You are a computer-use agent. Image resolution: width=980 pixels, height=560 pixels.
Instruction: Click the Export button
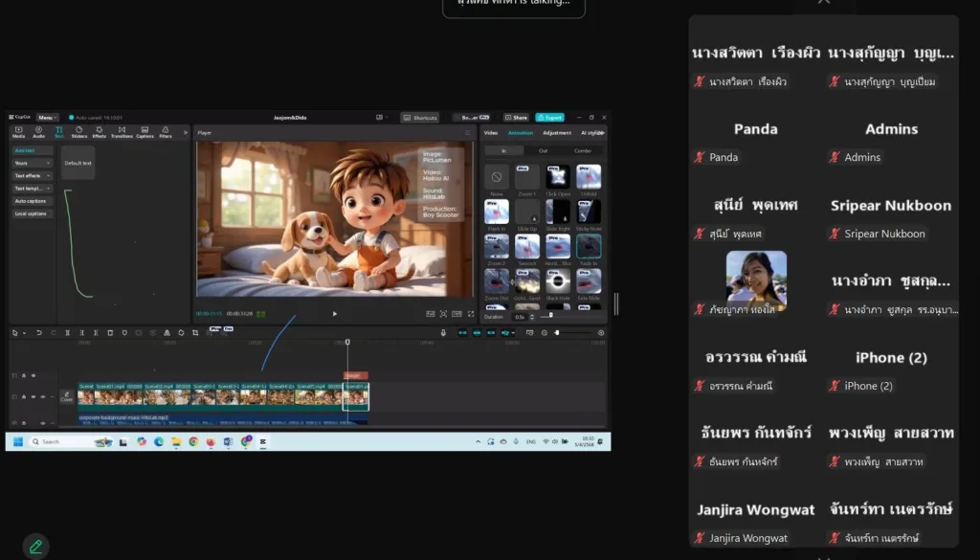point(549,117)
